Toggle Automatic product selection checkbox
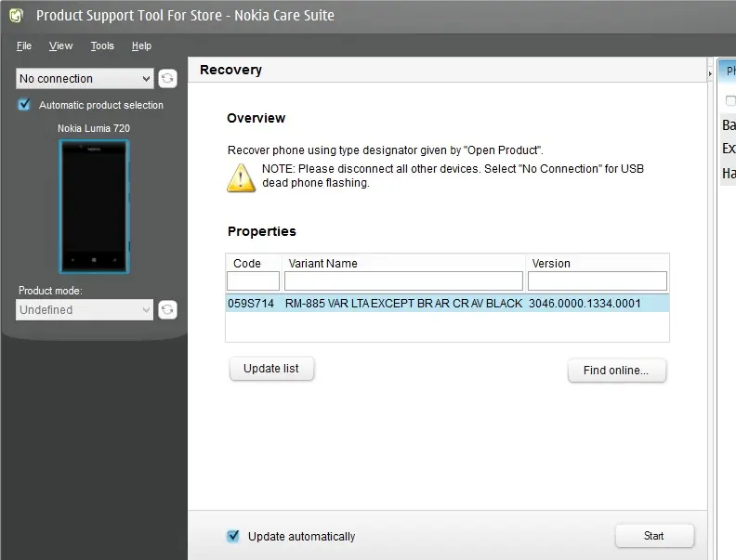736x560 pixels. coord(24,104)
